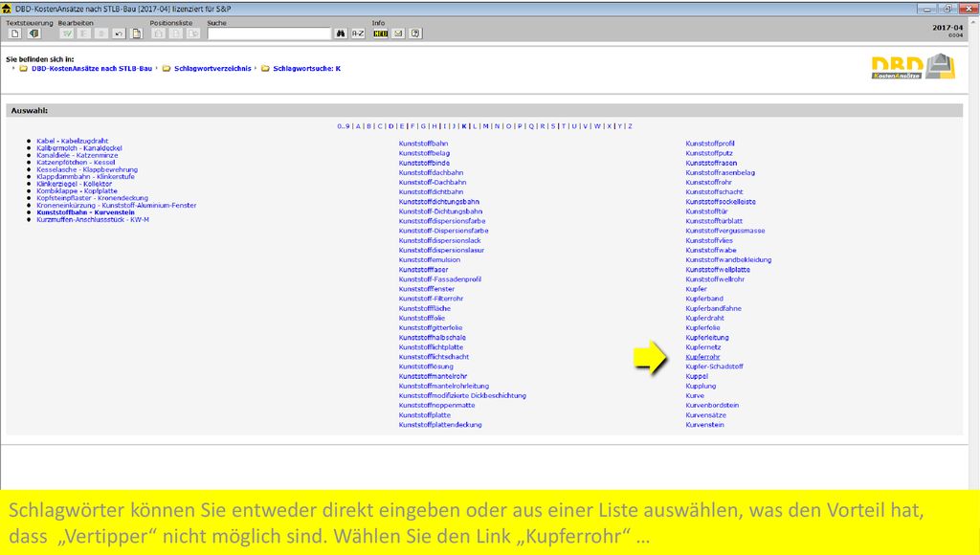Screen dimensions: 980x555
Task: Open range Klappdammbahn - Klinkerstufe
Action: (x=85, y=177)
